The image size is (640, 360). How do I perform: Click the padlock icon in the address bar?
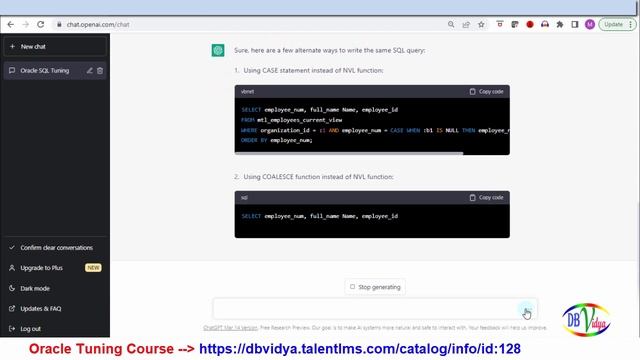click(59, 24)
